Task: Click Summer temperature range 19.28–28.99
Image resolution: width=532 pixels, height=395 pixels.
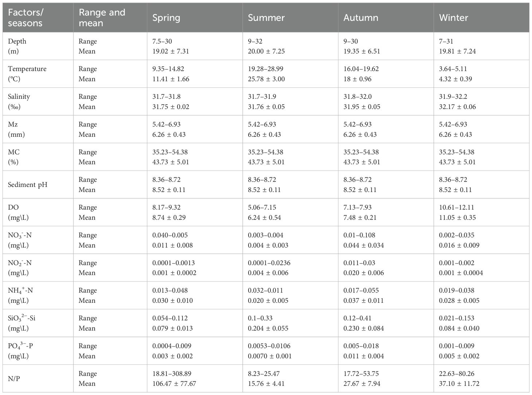Action: coord(265,69)
